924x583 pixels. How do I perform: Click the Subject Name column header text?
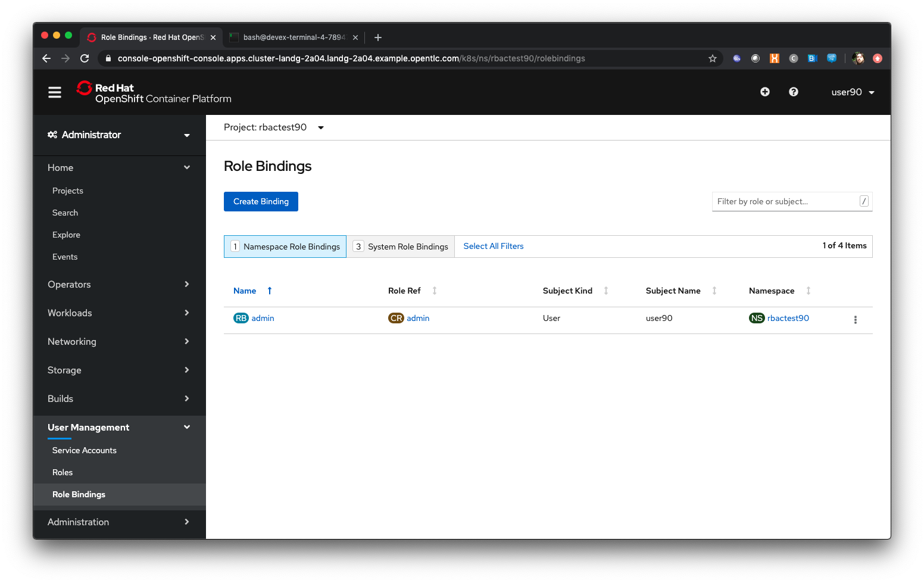673,291
